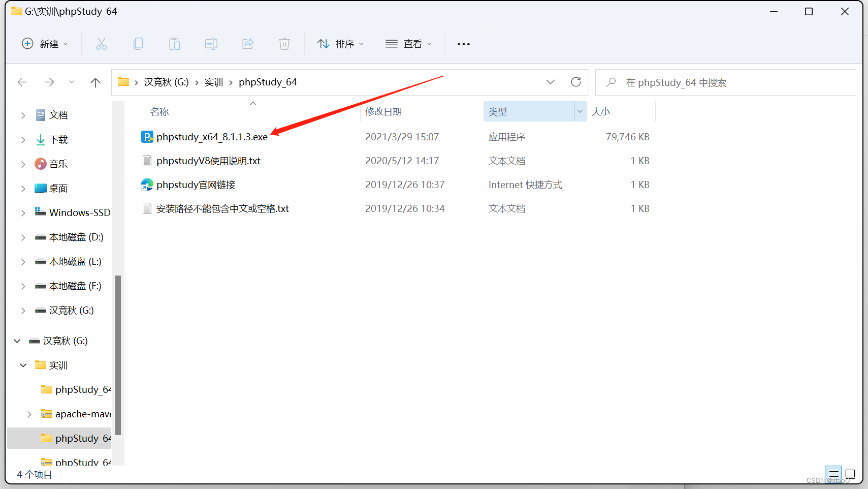Select file phpstudyV8使用说明.txt
This screenshot has width=868, height=489.
[208, 161]
